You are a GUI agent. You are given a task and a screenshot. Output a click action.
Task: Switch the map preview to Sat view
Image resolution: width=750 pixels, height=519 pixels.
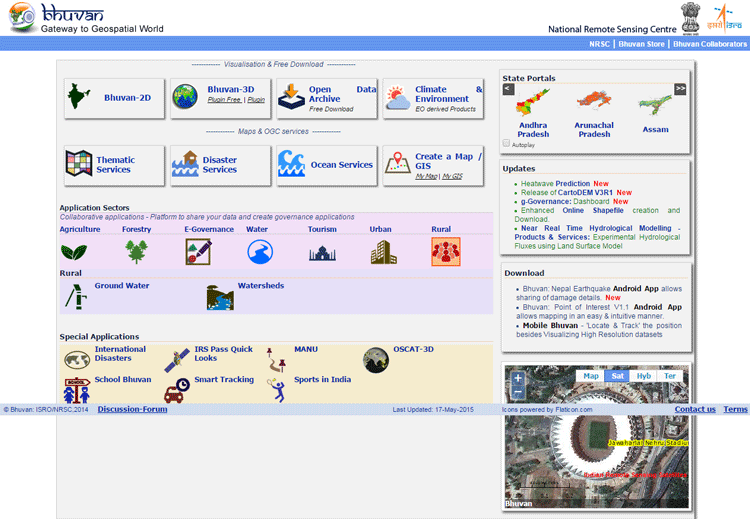click(x=618, y=376)
